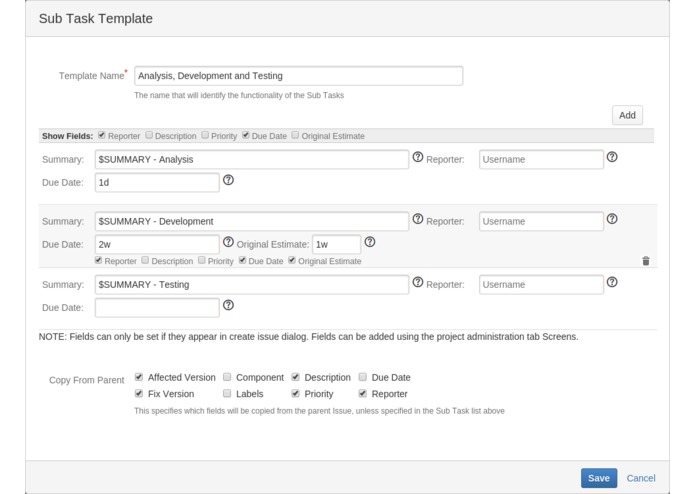Screen dimensions: 695x494
Task: Enable Priority in Show Fields bar
Action: (x=205, y=135)
